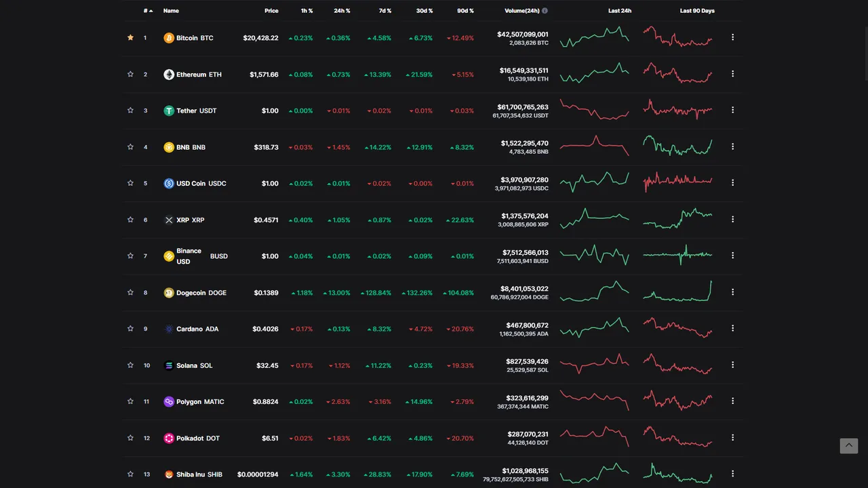Click the Bitcoin coin logo icon
This screenshot has height=488, width=868.
coord(169,38)
